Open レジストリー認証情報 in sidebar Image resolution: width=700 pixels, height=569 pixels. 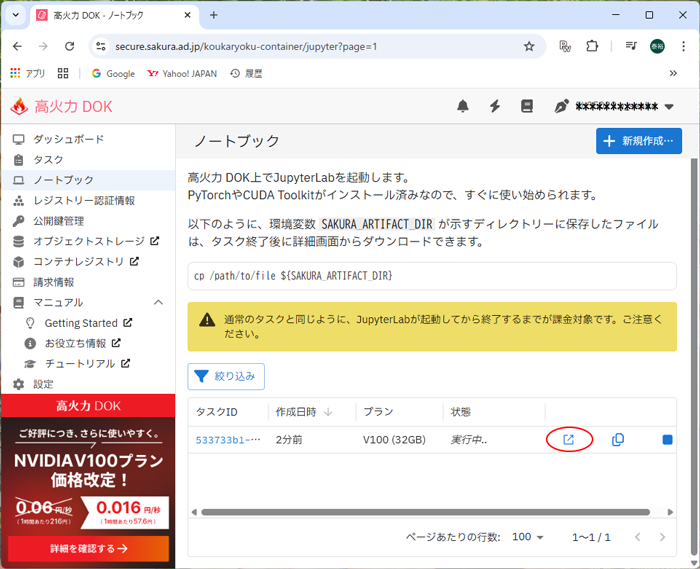(x=88, y=200)
